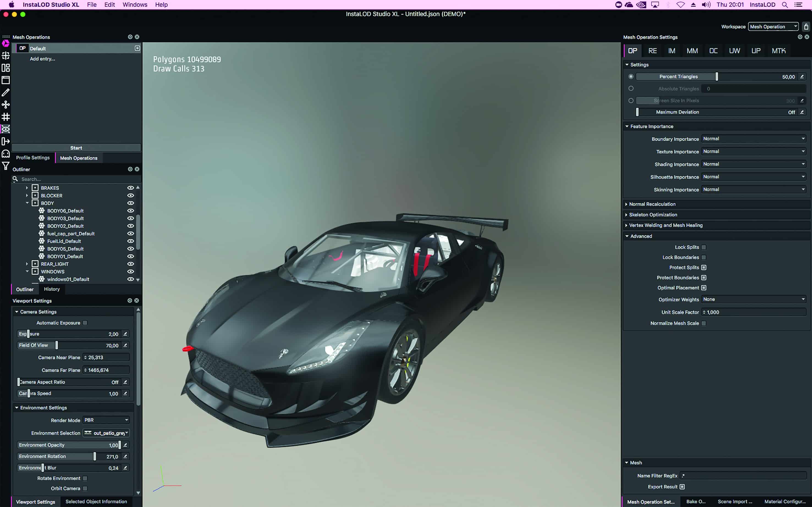Screen dimensions: 812x507
Task: Click the export arrow icon in left sidebar
Action: point(6,142)
